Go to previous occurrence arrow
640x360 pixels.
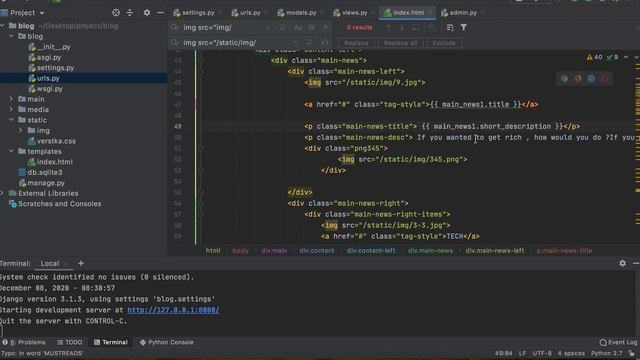pos(388,27)
